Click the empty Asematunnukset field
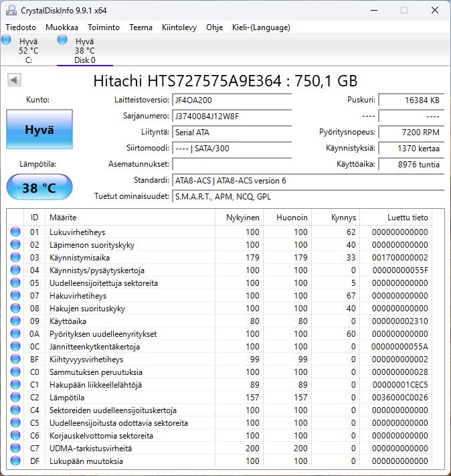This screenshot has width=451, height=476. (x=232, y=164)
